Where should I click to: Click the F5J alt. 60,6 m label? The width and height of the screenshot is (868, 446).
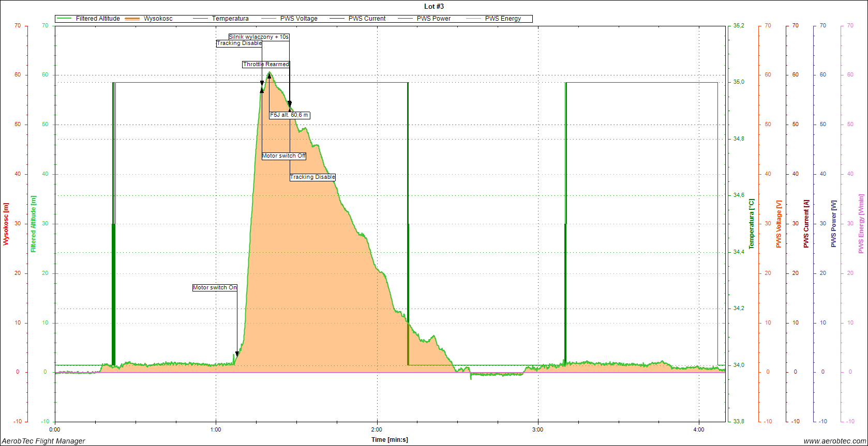[289, 115]
